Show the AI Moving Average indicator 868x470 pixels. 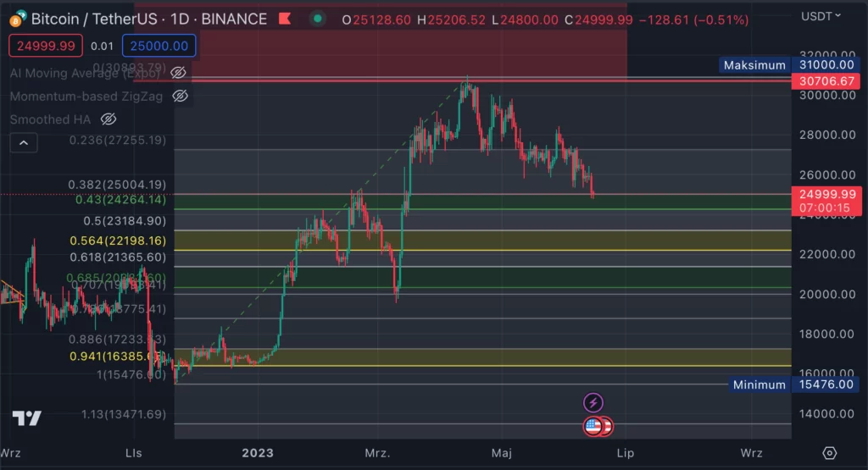178,73
